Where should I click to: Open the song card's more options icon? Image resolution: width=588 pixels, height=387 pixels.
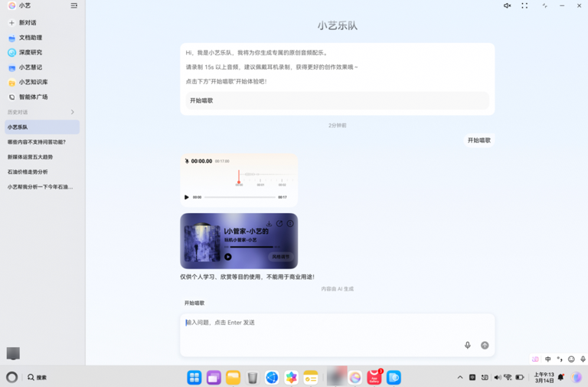point(290,223)
